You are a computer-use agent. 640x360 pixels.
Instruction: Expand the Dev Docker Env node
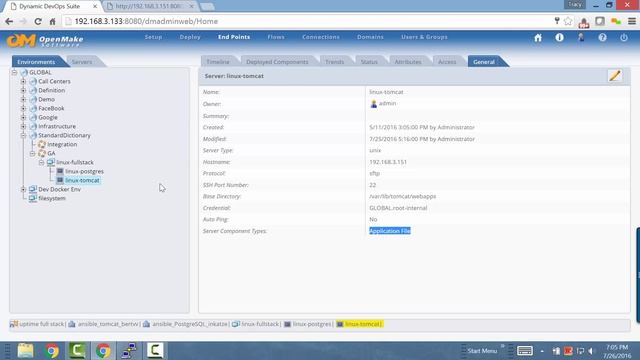pos(23,189)
